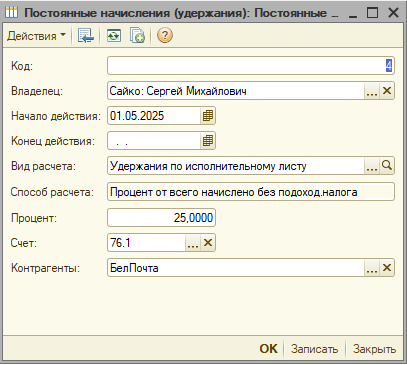Clear the Контрагенты field value
Screen dimensions: 407x365
click(x=387, y=268)
